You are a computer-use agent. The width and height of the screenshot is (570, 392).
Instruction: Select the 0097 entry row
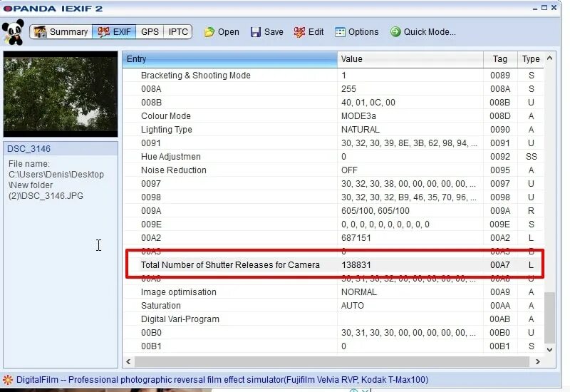click(x=333, y=184)
